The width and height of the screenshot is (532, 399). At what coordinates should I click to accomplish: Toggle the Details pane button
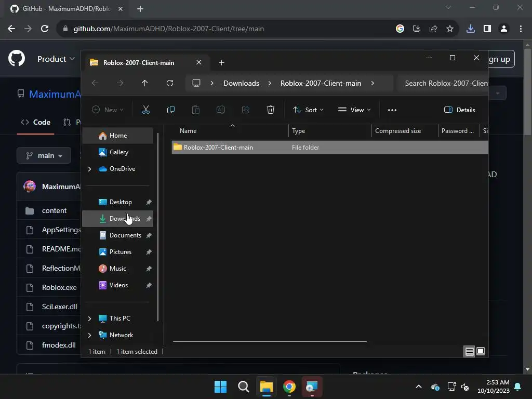pyautogui.click(x=459, y=110)
